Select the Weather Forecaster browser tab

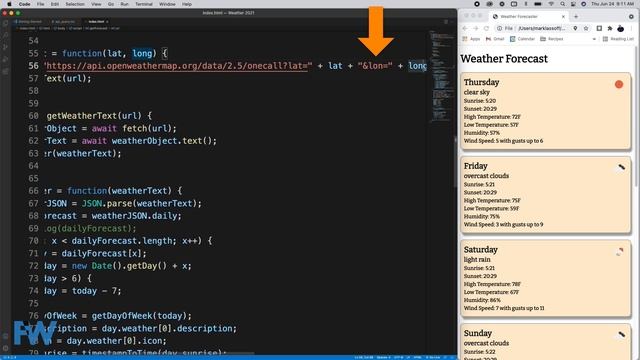(529, 16)
